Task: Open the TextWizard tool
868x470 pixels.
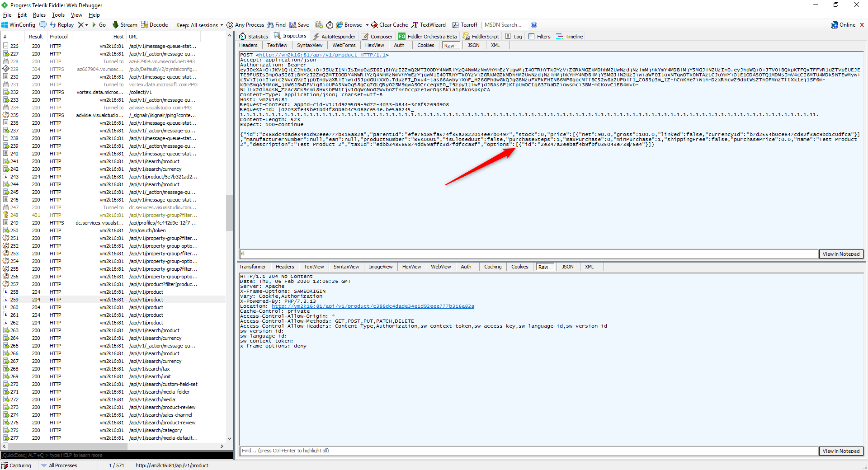Action: (x=429, y=25)
